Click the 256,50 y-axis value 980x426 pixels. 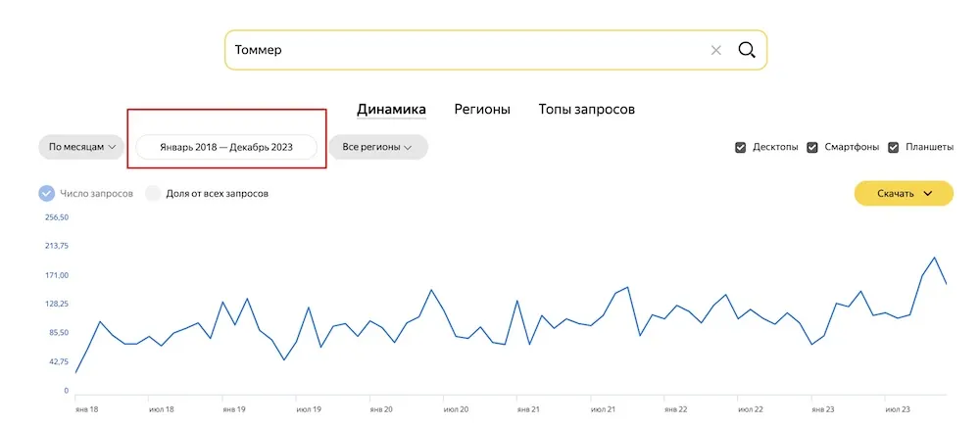pos(56,217)
